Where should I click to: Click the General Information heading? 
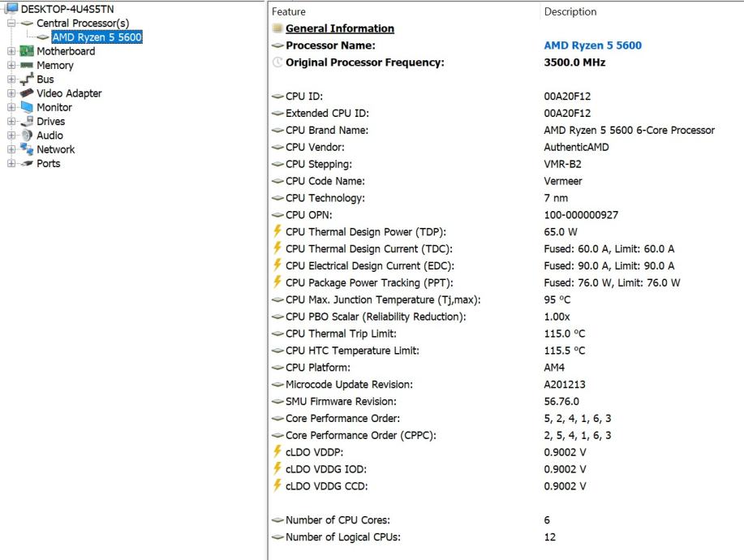[x=339, y=28]
